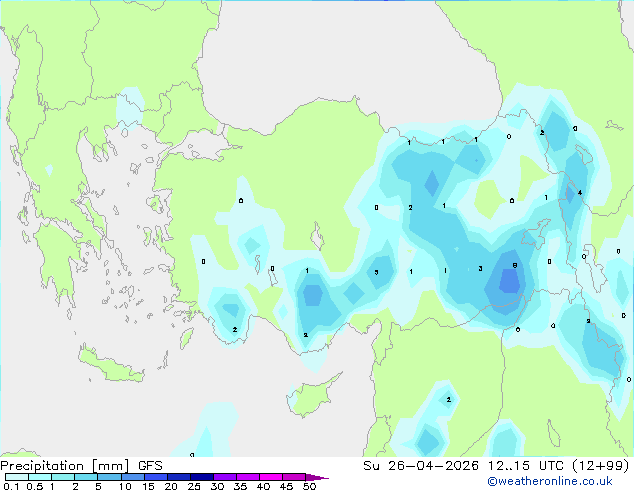The height and width of the screenshot is (490, 634).
Task: Select violet swatch between 30 and 35
Action: point(224,477)
